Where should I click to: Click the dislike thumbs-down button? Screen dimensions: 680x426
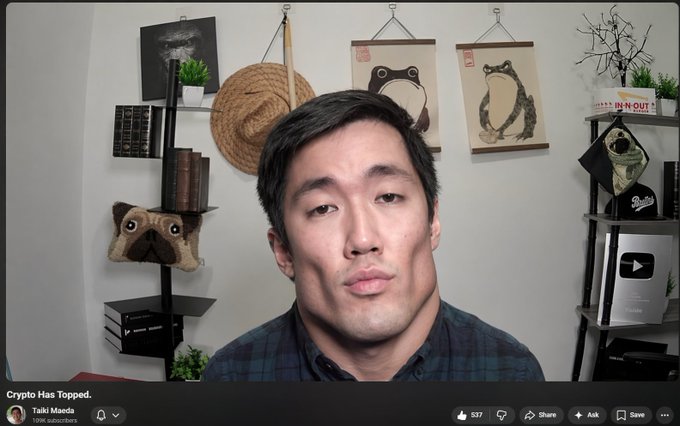click(502, 415)
